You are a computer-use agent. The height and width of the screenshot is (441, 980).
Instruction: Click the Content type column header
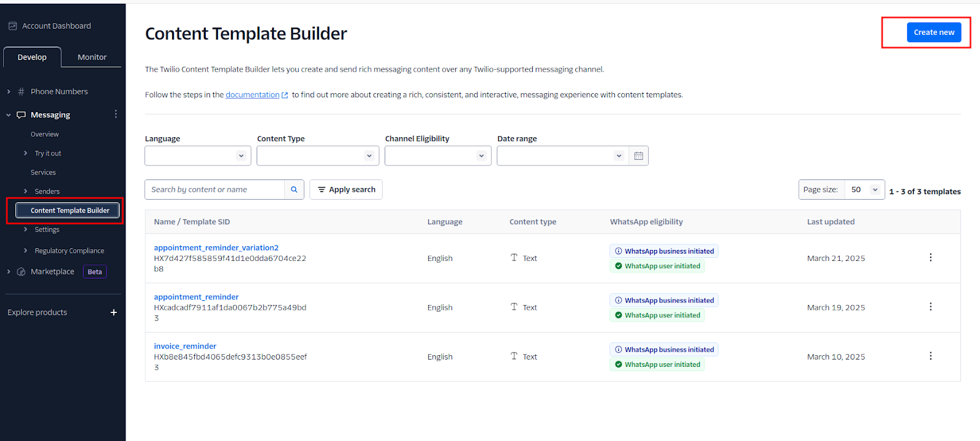533,222
